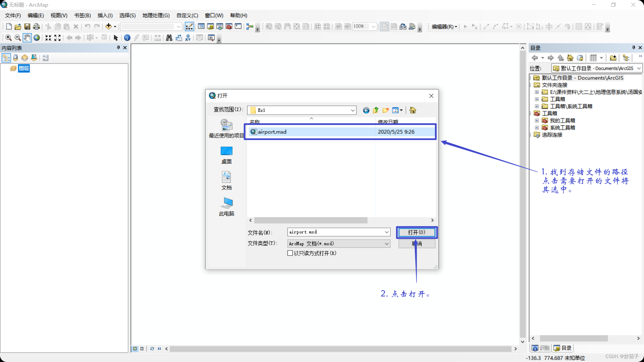Toggle List By Source view
Screen dimensions: 644x362
point(15,58)
